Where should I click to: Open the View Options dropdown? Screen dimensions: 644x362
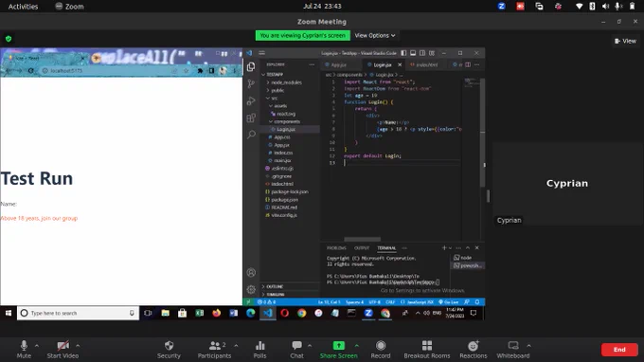(x=375, y=36)
